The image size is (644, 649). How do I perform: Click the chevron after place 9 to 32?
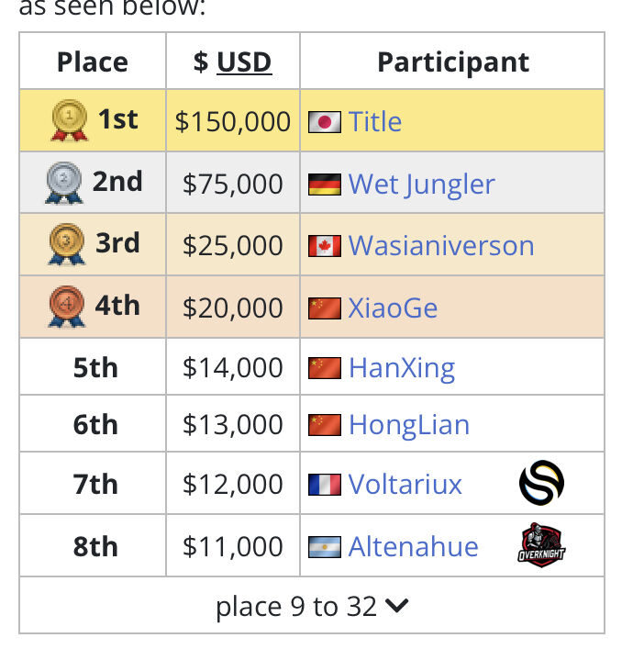coord(396,606)
